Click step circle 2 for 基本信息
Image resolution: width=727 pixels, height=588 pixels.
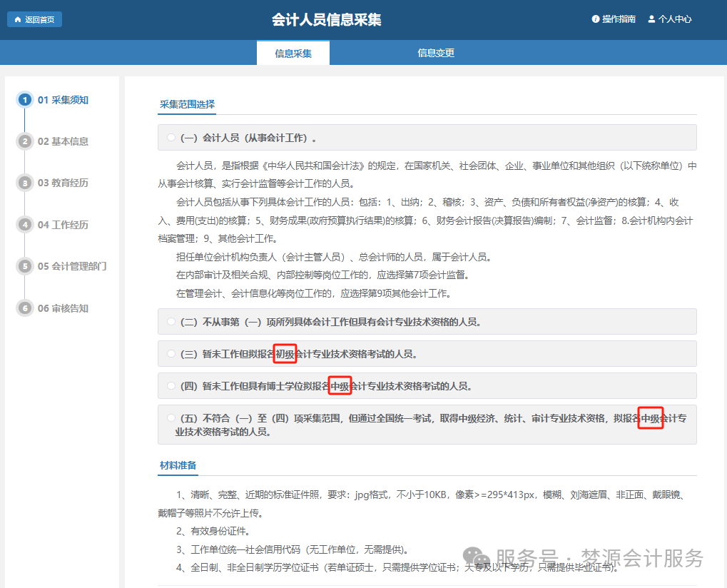(24, 141)
